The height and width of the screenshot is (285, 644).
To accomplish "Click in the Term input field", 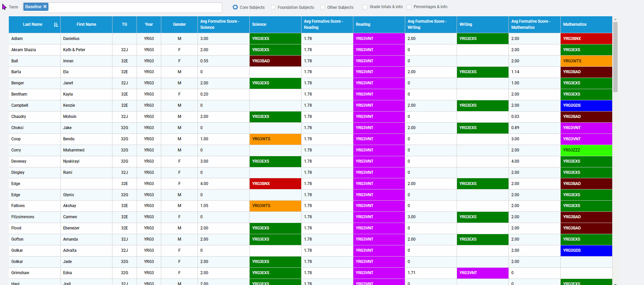I will [x=136, y=7].
